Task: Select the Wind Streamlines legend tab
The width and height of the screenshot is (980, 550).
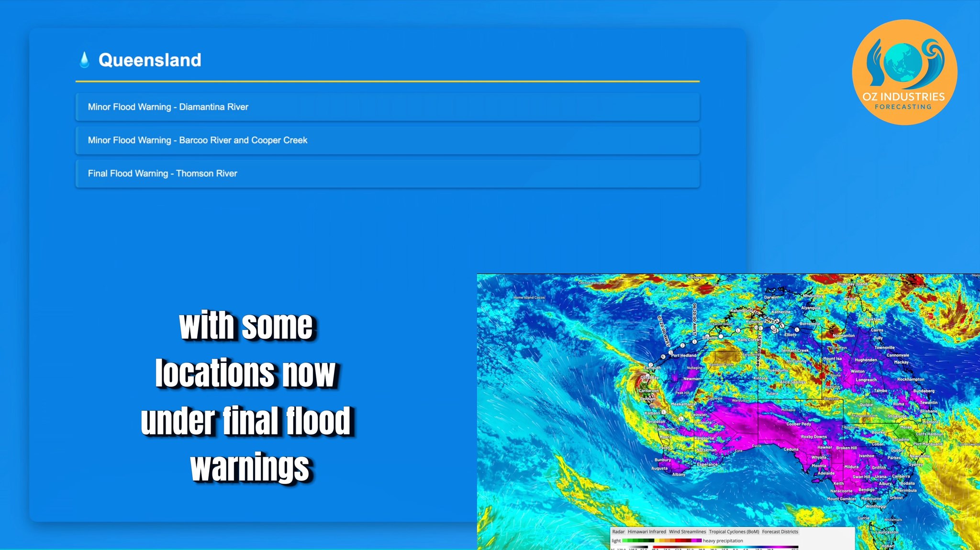Action: click(x=687, y=531)
